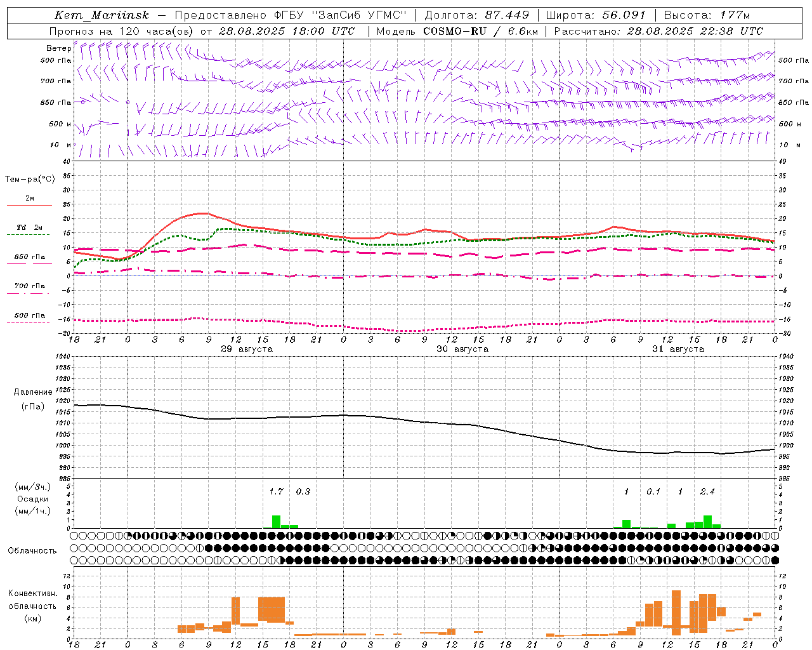Click the 2.4 precipitation total
Screen dimensions: 812x650
(x=707, y=491)
